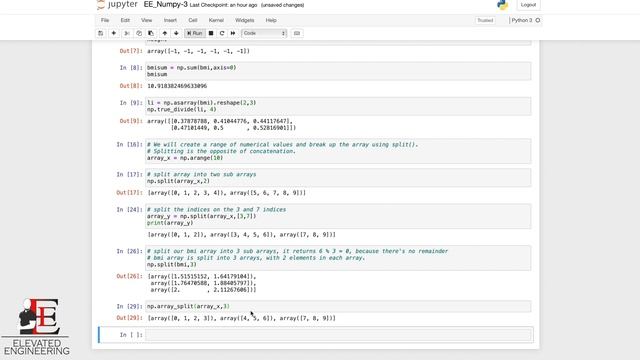This screenshot has height=360, width=640.
Task: Click Out[7] array of -1 values
Action: coord(198,51)
